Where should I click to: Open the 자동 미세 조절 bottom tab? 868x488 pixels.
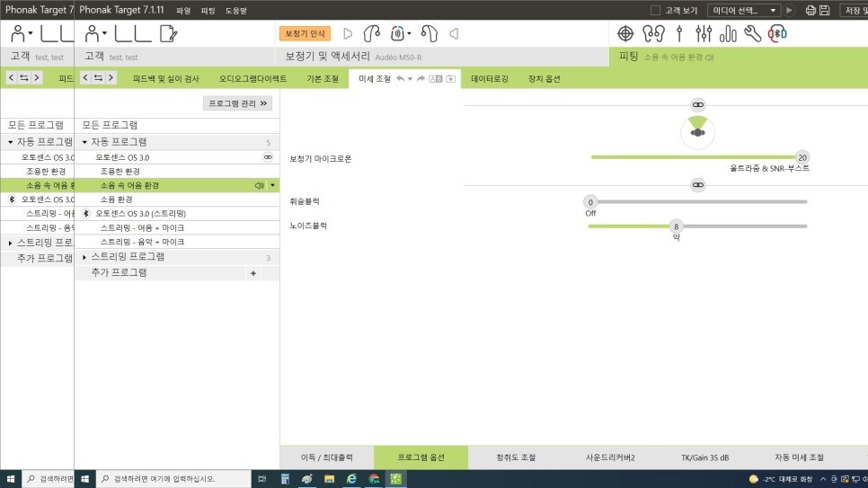tap(799, 457)
